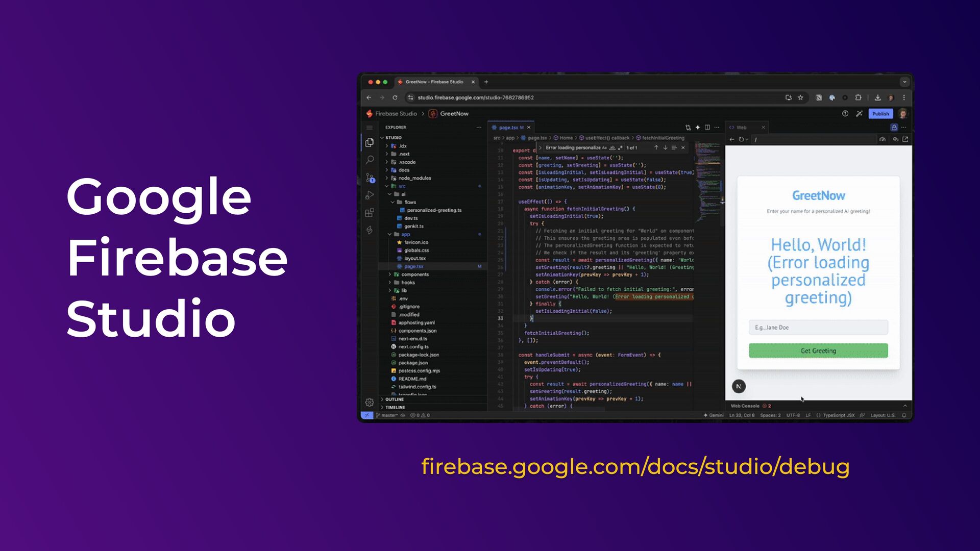Reload the browser page
Viewport: 980px width, 551px height.
(x=395, y=97)
